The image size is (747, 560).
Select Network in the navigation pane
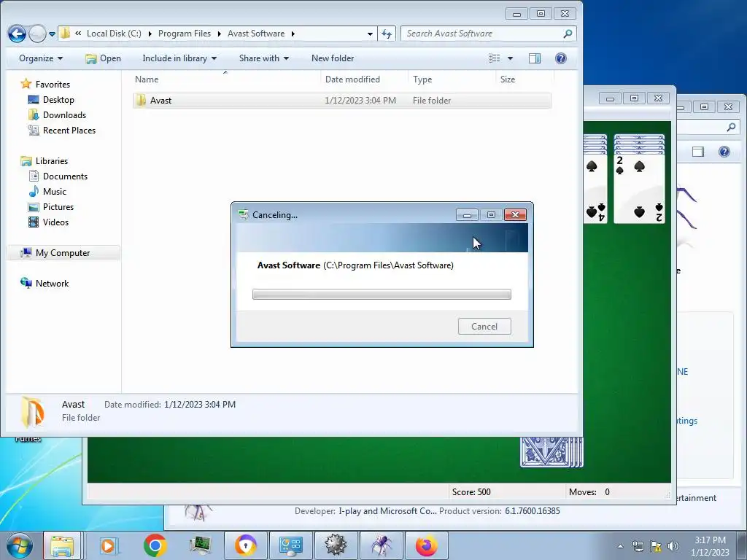(x=44, y=284)
